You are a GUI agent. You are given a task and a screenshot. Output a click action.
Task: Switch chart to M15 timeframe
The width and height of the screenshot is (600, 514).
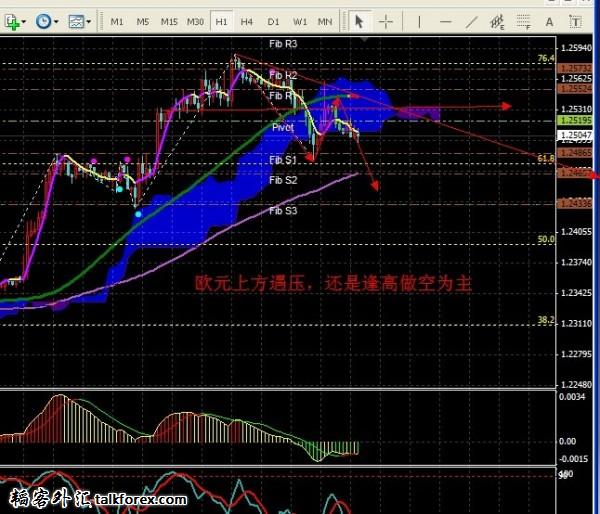tap(169, 22)
